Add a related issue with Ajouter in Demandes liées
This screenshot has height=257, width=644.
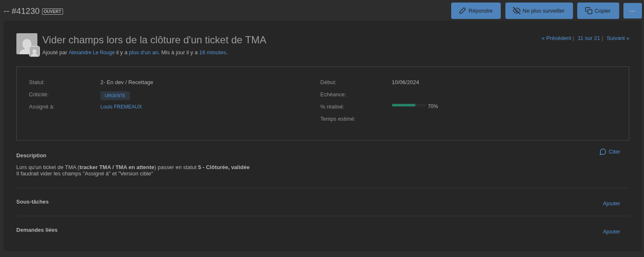(x=611, y=232)
